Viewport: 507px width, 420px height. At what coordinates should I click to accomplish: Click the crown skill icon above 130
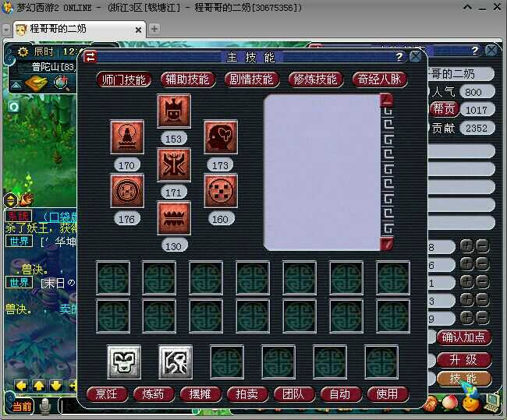173,217
